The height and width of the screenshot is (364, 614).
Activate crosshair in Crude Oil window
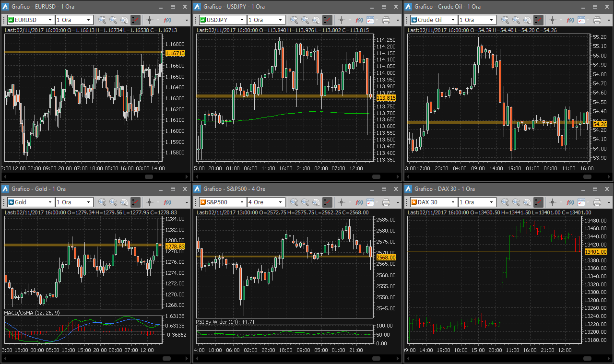552,20
